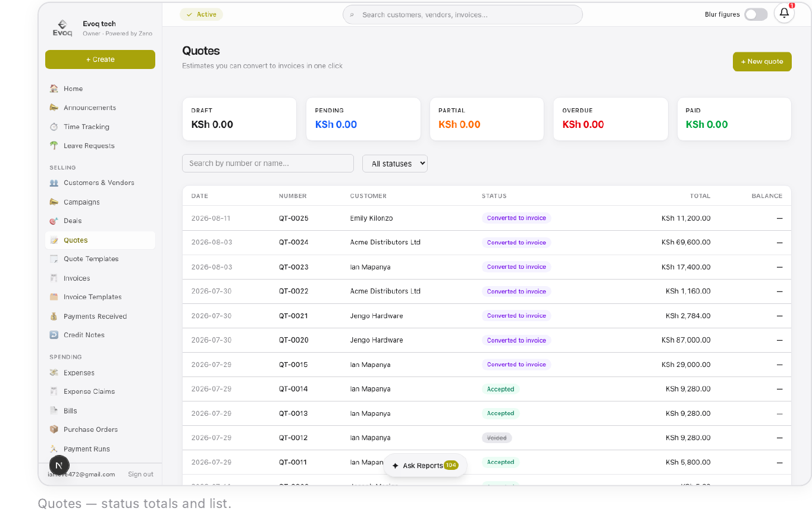Click the Invoices receipt icon

click(54, 278)
